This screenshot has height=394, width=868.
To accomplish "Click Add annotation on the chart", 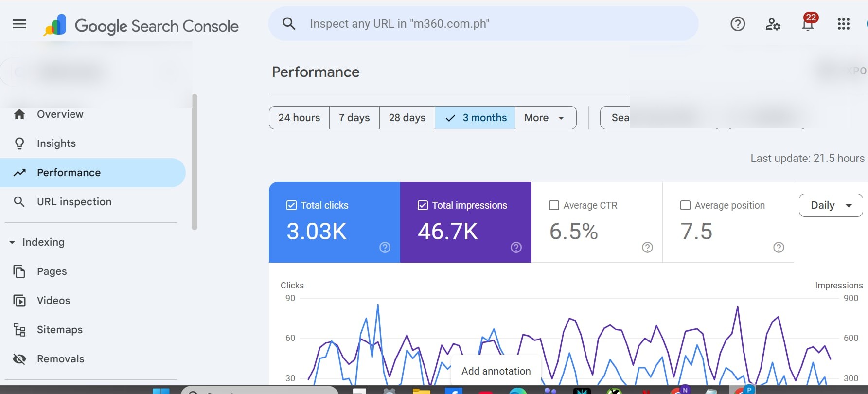I will coord(496,371).
